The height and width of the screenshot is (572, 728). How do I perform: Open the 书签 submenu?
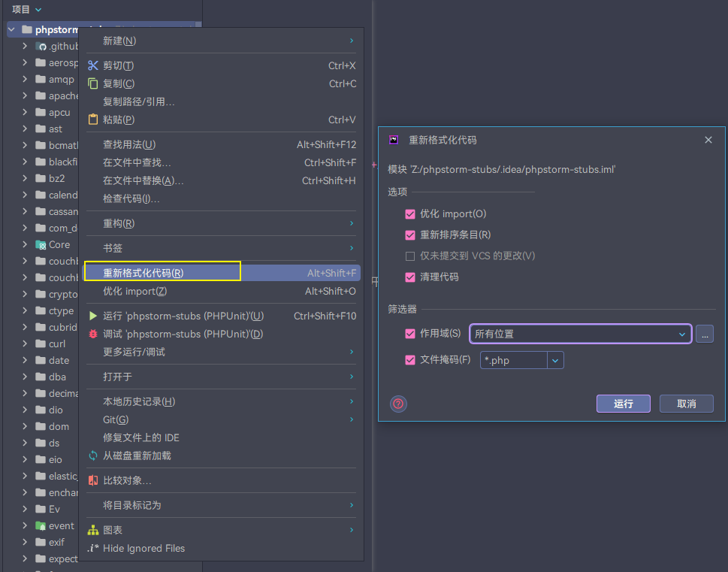point(222,248)
